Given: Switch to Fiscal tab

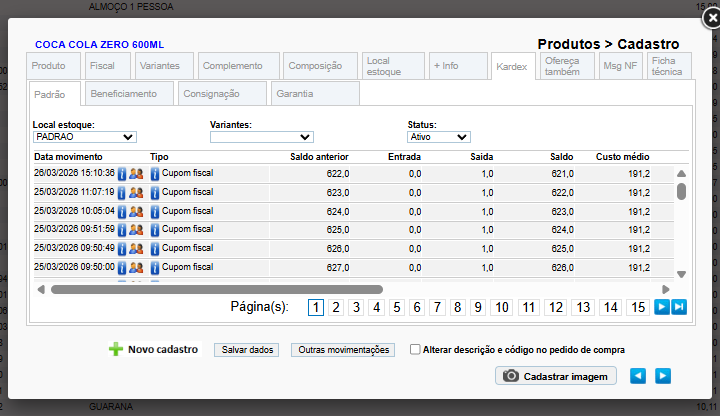Looking at the screenshot, I should point(107,66).
